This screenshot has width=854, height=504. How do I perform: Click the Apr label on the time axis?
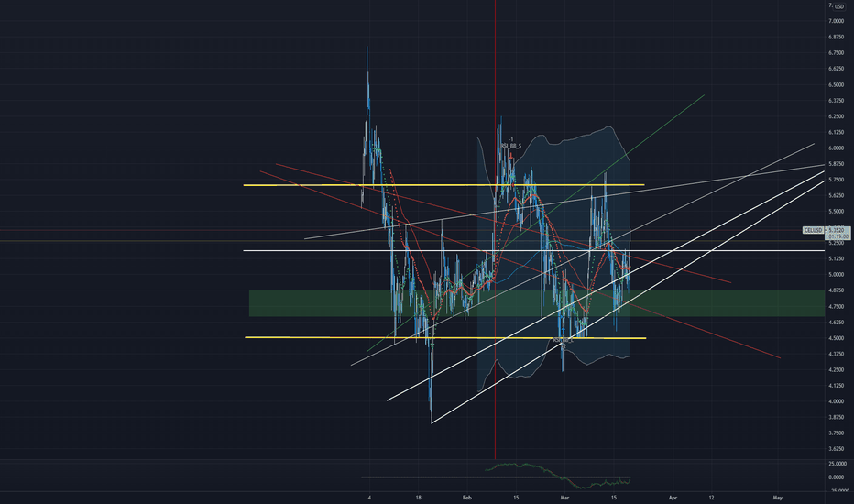673,498
